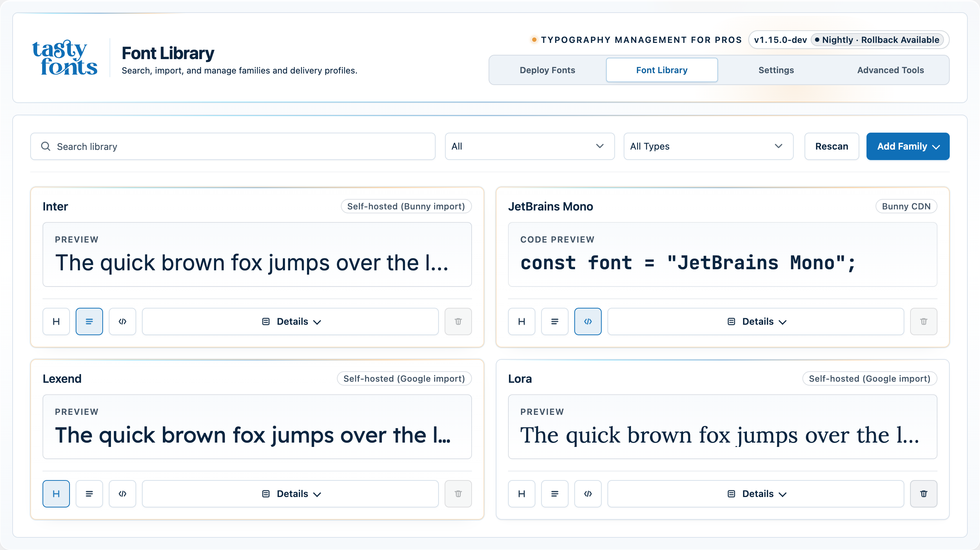The image size is (980, 550).
Task: Click the Self-hosted (Bunny import) badge
Action: 406,206
